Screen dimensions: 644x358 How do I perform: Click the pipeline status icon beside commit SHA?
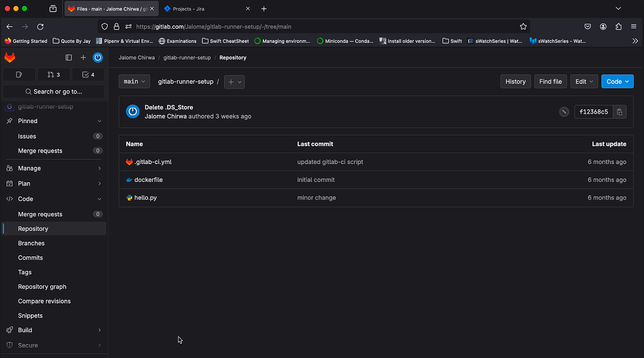point(564,112)
